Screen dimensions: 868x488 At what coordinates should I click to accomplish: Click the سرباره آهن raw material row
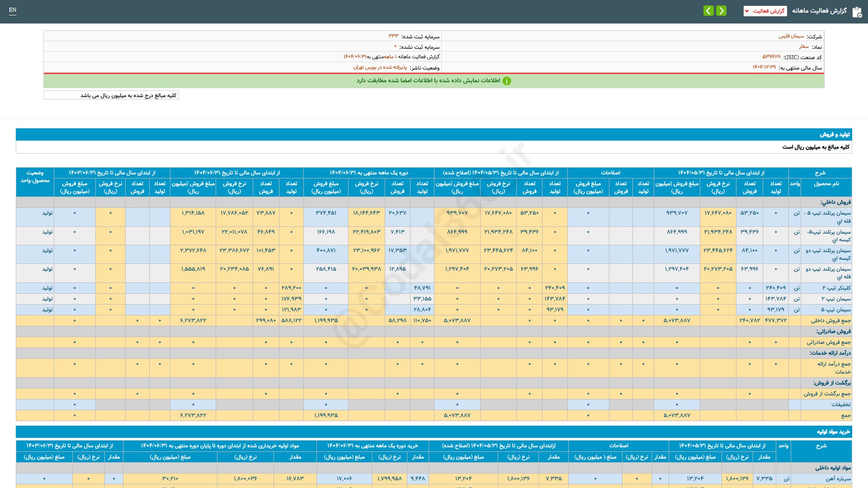(x=838, y=479)
